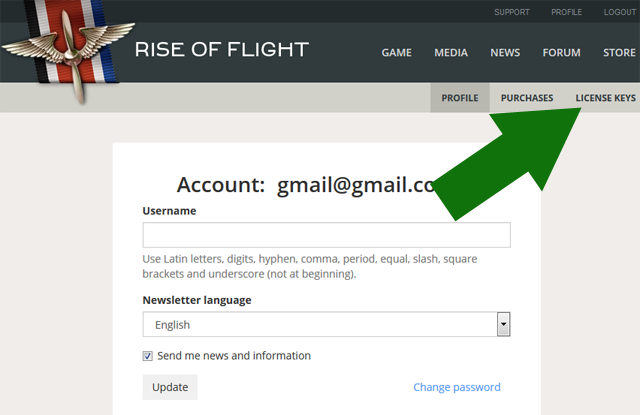The width and height of the screenshot is (640, 415).
Task: Click the English newsletter language combo box
Action: click(320, 324)
